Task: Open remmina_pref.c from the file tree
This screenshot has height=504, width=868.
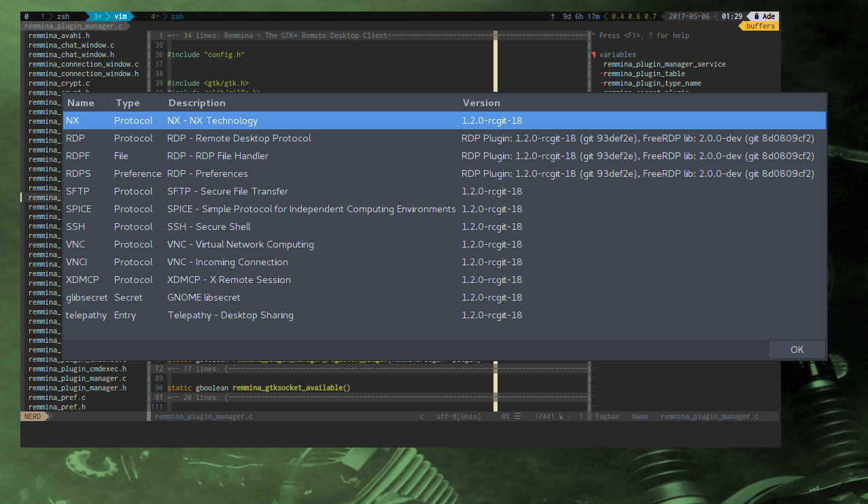Action: pos(57,397)
